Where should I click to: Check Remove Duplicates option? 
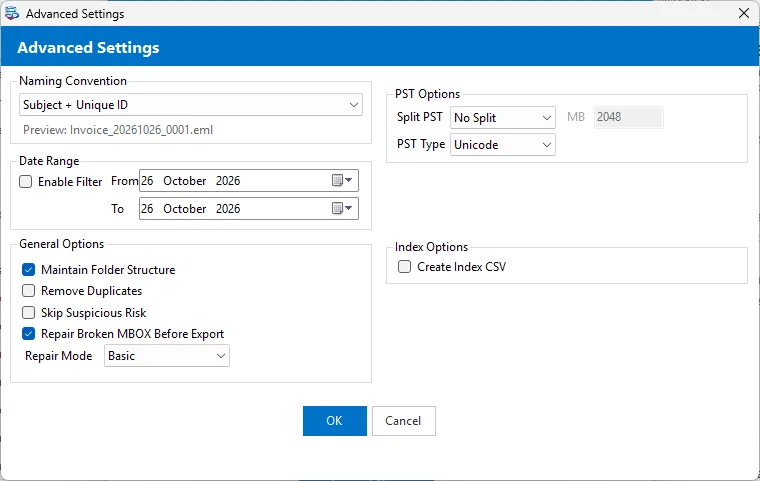pos(29,290)
